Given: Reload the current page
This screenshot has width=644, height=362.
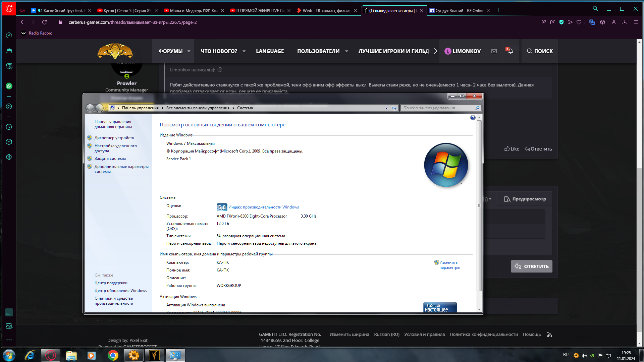Looking at the screenshot, I should pyautogui.click(x=44, y=22).
